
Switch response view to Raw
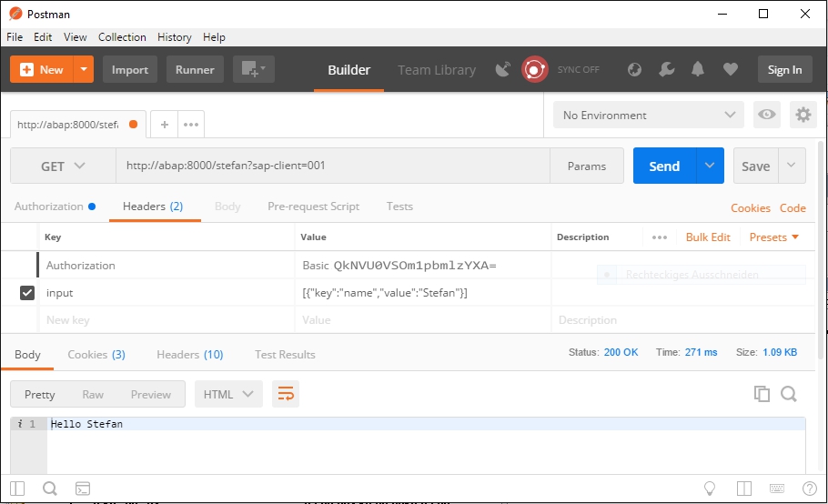pos(93,394)
